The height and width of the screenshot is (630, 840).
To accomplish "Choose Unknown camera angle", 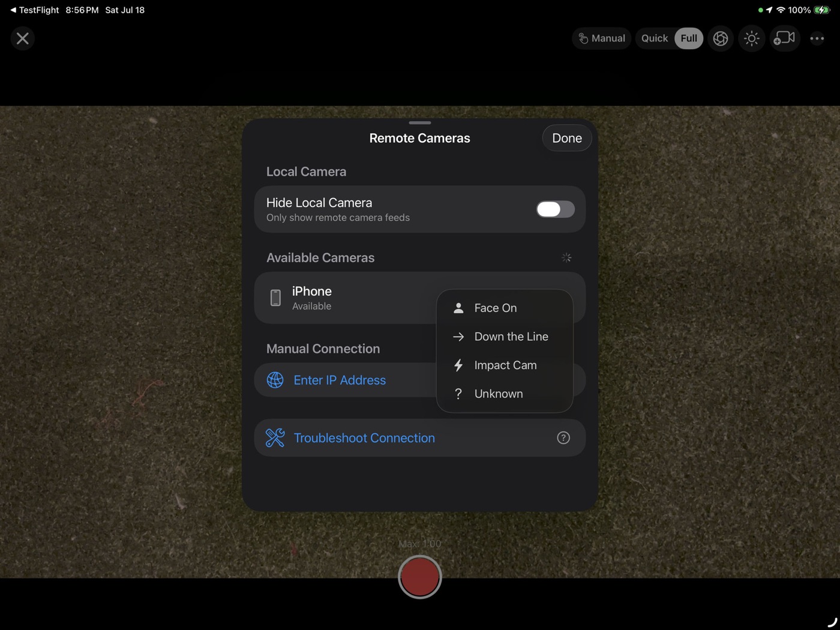I will click(x=505, y=394).
